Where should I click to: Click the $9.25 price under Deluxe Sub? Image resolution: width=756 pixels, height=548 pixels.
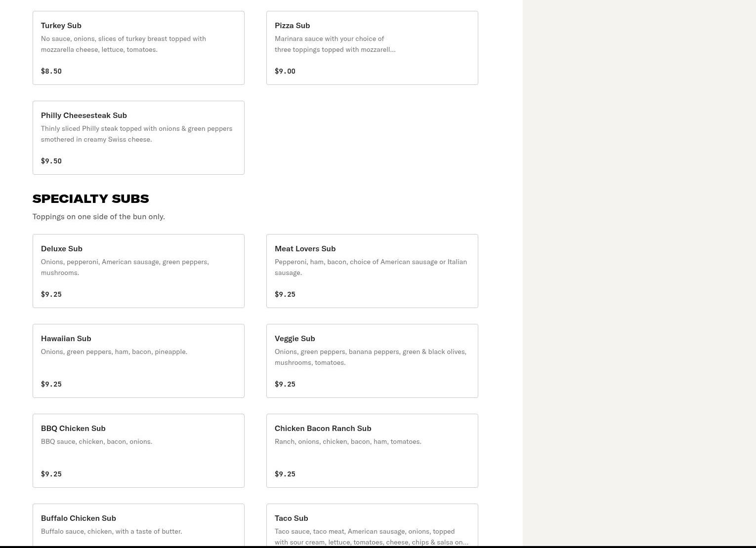tap(51, 294)
